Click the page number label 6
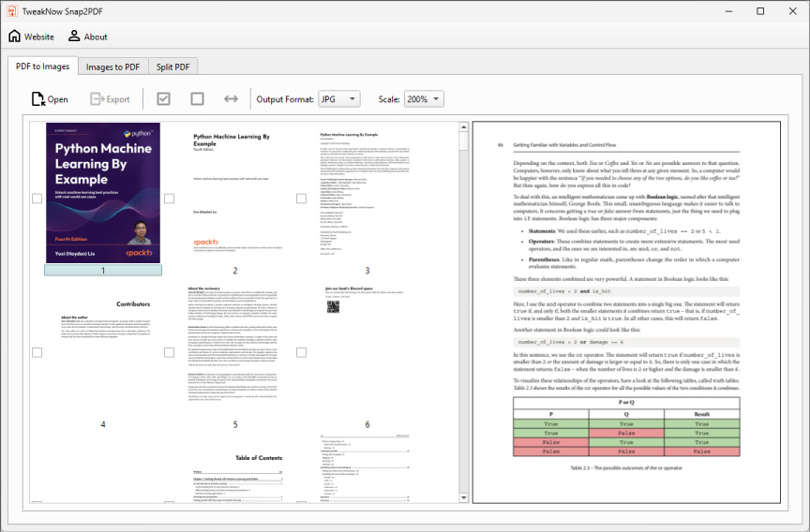The image size is (810, 532). 367,424
